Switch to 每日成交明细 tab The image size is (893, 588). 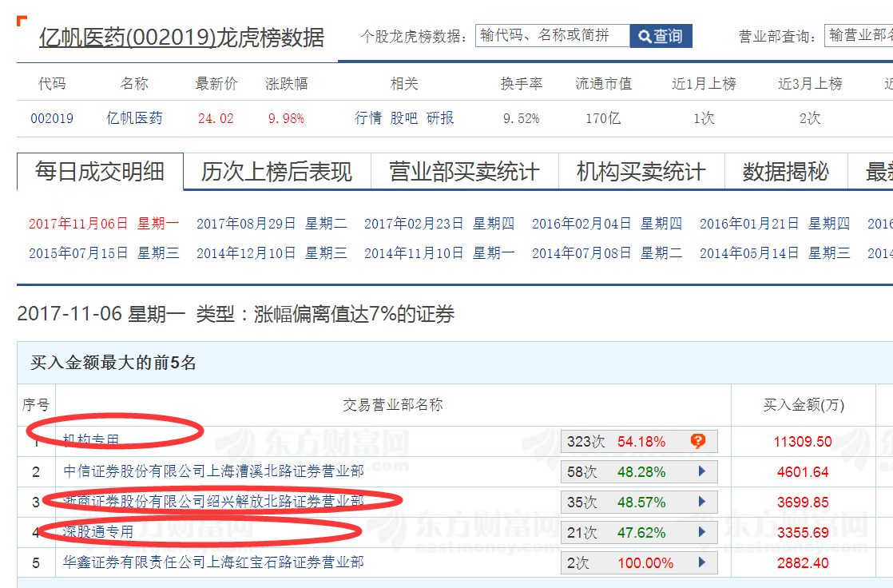[x=100, y=172]
